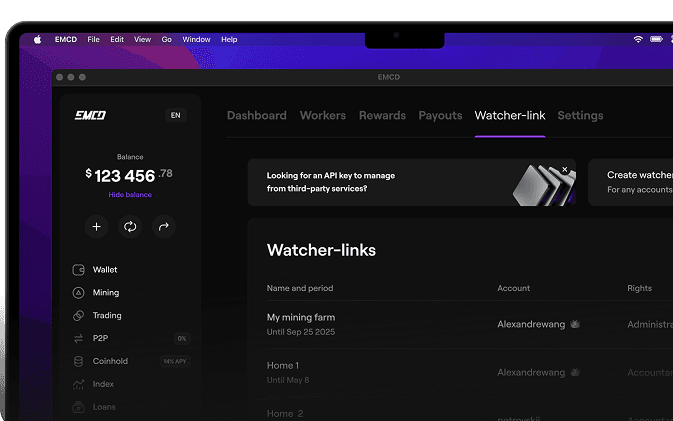Click the plus deposit icon under balance
673x421 pixels.
point(97,227)
